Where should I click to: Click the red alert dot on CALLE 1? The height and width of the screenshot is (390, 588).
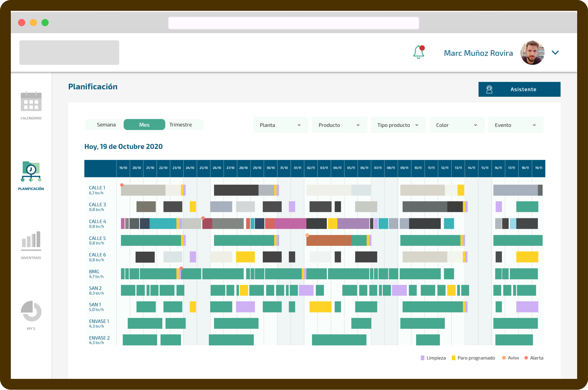pos(122,185)
